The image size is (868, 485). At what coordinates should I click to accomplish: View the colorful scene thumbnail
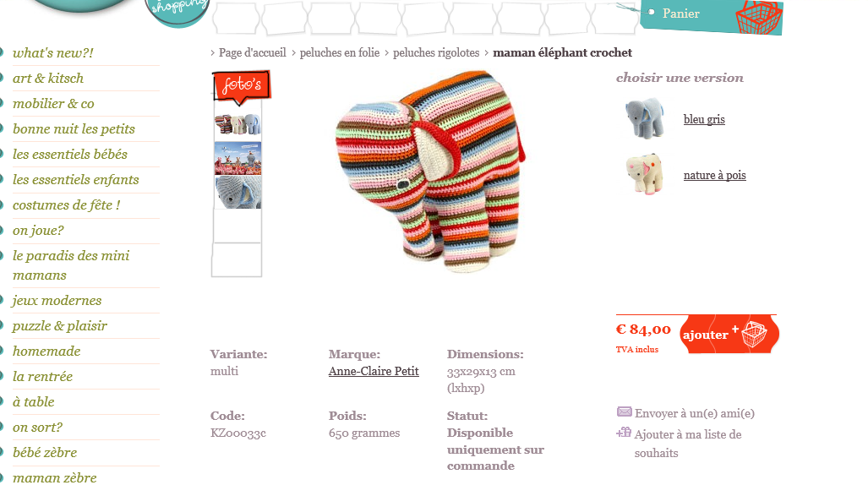pyautogui.click(x=237, y=158)
